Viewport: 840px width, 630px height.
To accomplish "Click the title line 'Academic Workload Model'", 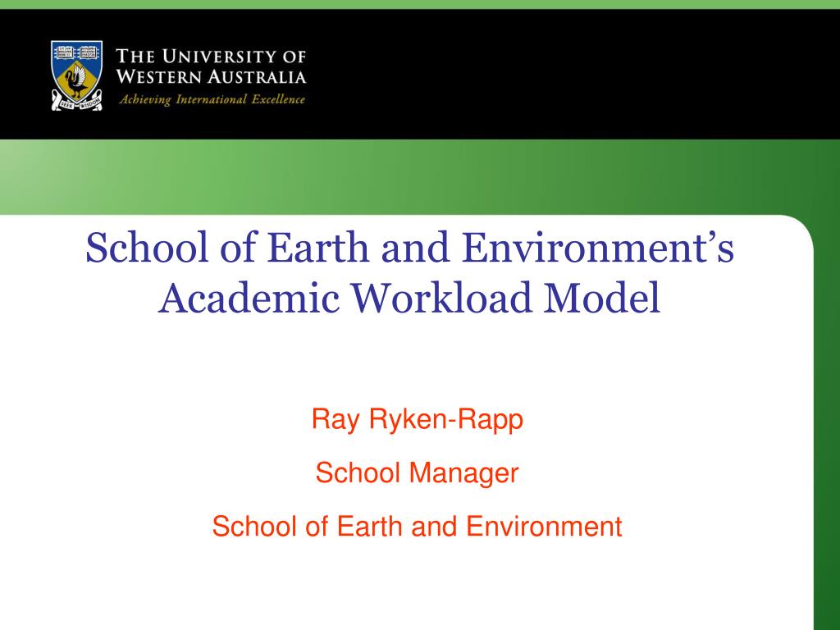I will pyautogui.click(x=410, y=298).
